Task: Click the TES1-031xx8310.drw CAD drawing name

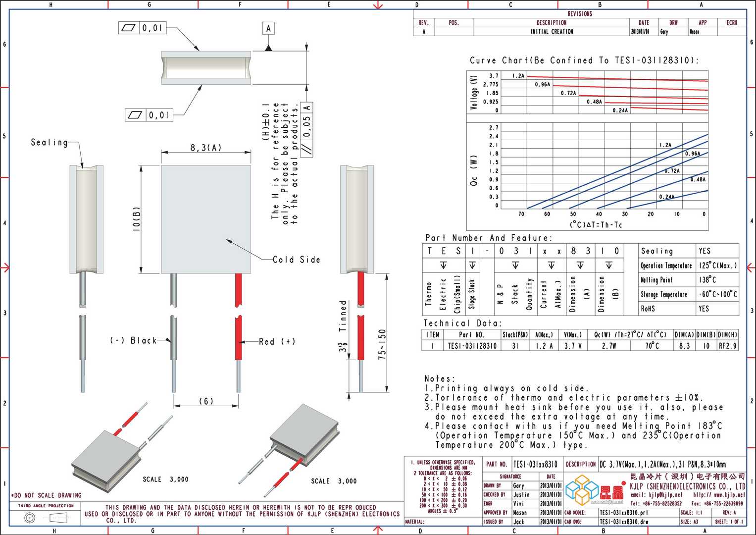Action: pyautogui.click(x=624, y=522)
